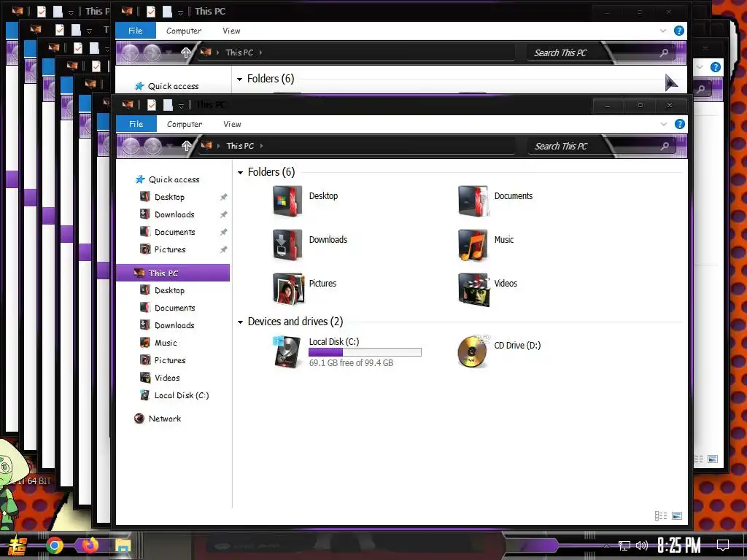
Task: Open Local Disk (C:) in navigation pane
Action: pyautogui.click(x=182, y=395)
